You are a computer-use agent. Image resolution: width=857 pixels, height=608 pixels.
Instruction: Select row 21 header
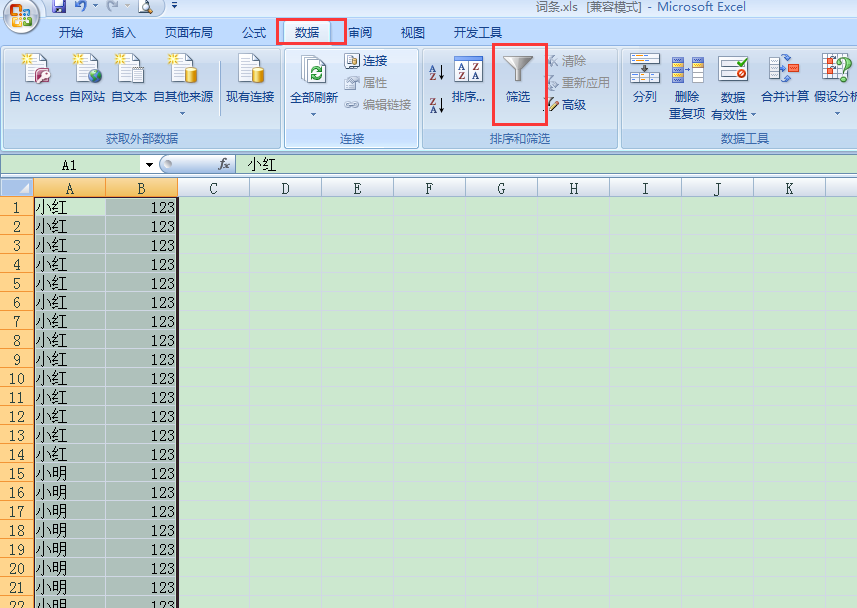(17, 587)
